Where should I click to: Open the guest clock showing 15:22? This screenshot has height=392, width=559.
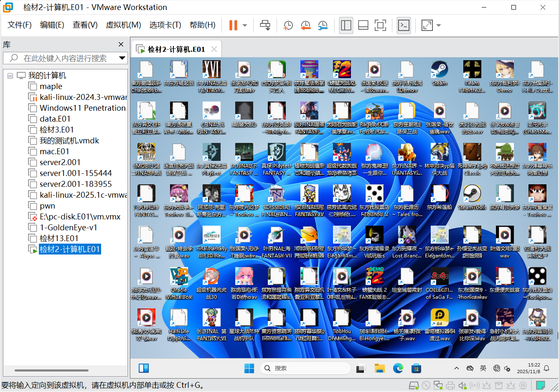click(x=528, y=368)
